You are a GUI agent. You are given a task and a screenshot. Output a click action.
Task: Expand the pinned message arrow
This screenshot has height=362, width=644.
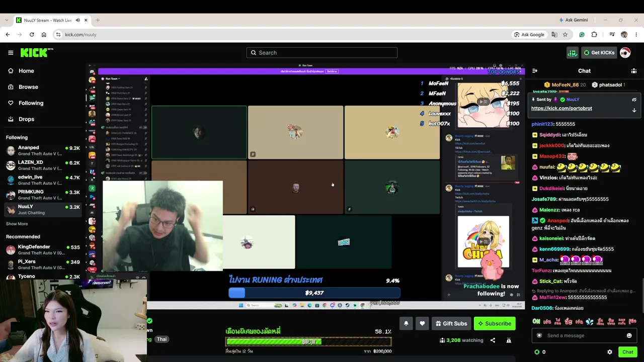click(x=634, y=110)
